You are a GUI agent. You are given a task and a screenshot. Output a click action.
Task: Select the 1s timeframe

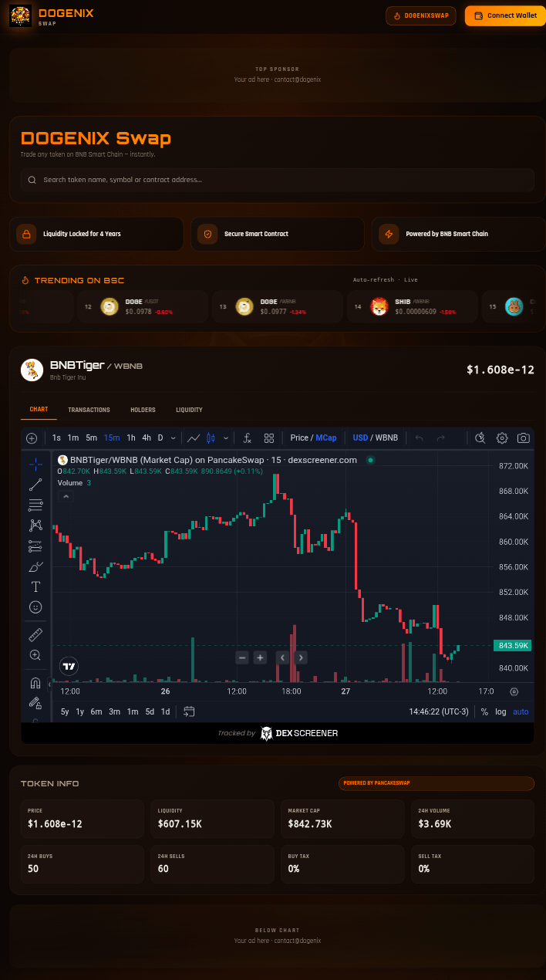point(56,438)
